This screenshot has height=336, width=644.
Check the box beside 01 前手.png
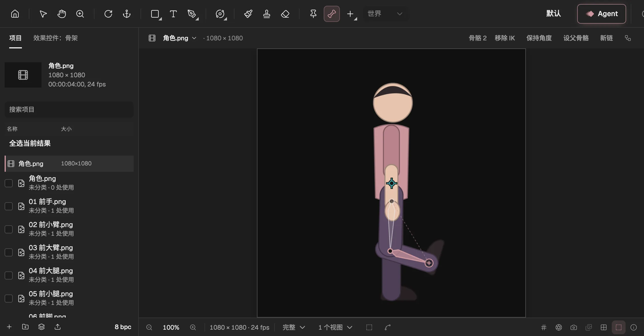tap(9, 206)
